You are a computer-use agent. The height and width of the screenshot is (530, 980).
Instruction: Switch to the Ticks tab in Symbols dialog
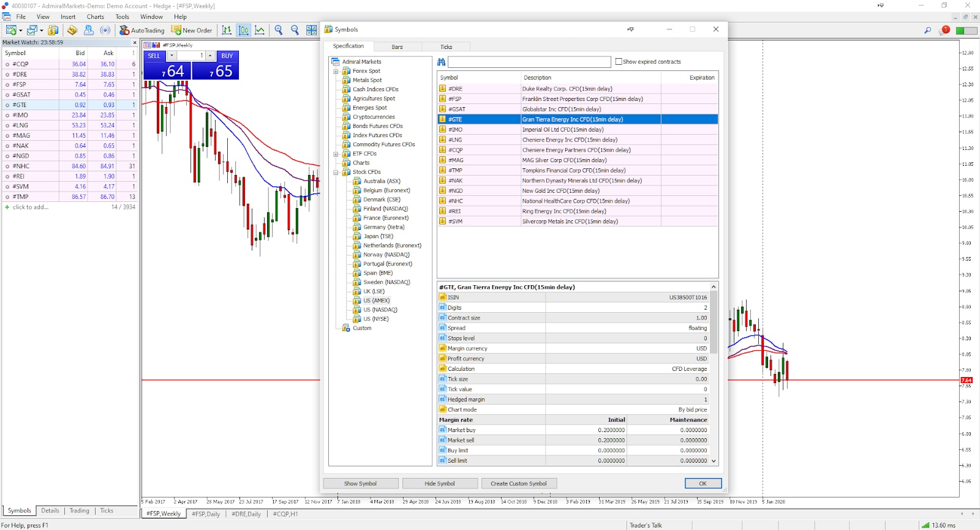pos(446,47)
